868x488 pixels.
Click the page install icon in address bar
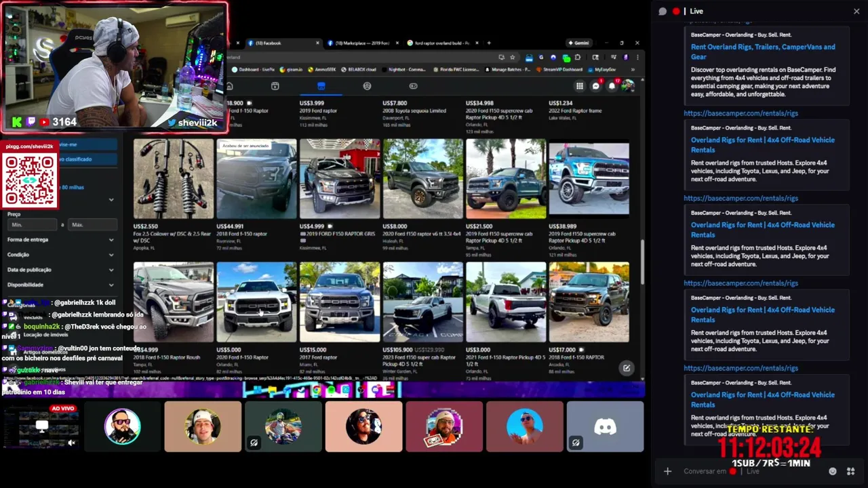501,58
